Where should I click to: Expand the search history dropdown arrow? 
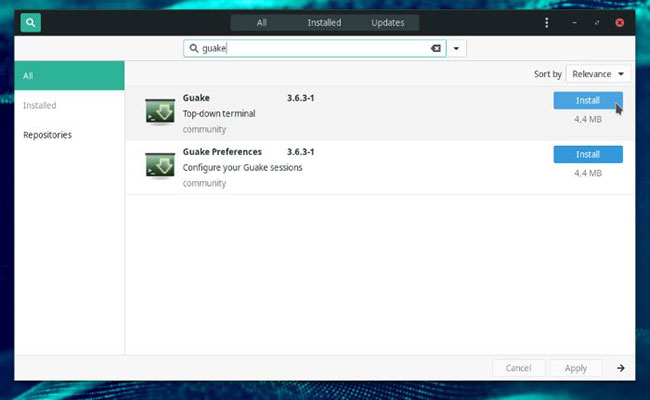click(456, 48)
